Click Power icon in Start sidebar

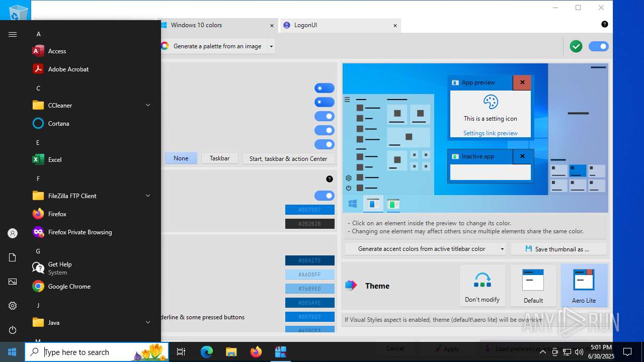click(13, 330)
